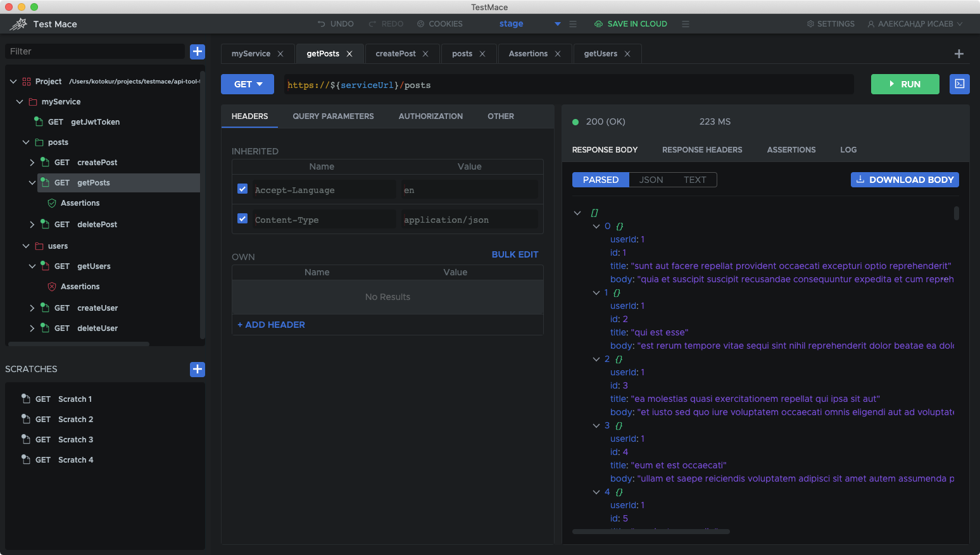
Task: Click the blue plus button beside Filter
Action: point(198,51)
